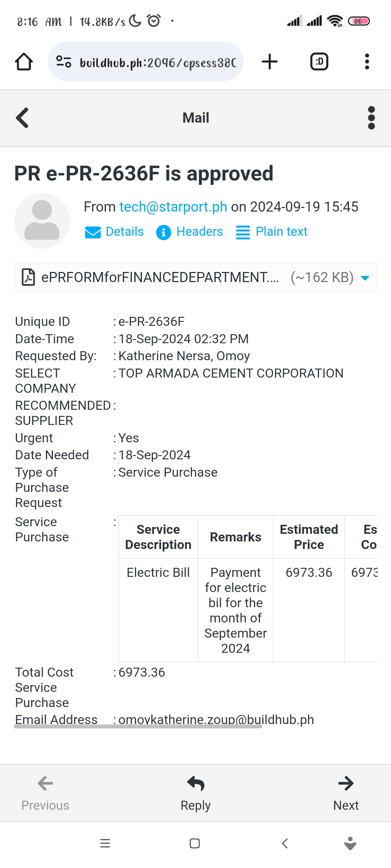Click the horizontal scrollbar under email body
Screen dimensions: 391x868
138,726
